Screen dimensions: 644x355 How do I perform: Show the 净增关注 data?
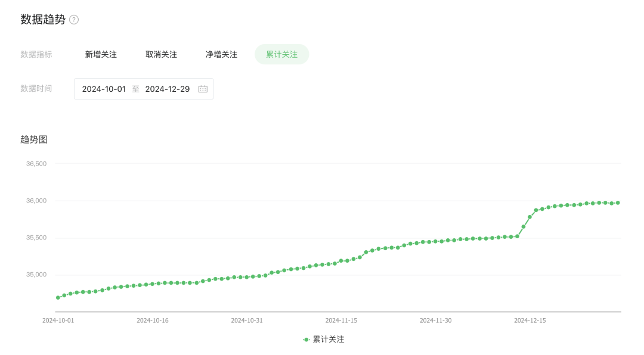[x=221, y=54]
